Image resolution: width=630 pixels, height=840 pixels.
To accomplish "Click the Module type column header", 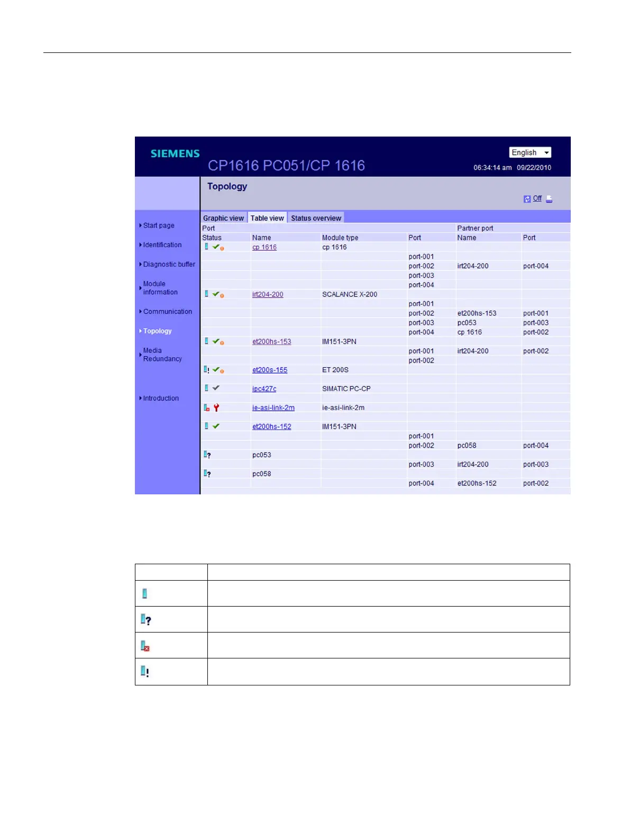I will (340, 238).
